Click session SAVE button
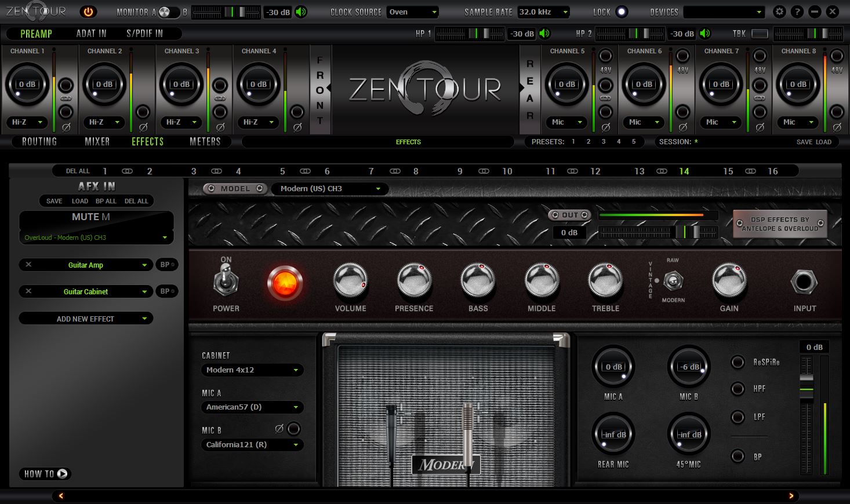850x504 pixels. click(x=804, y=142)
